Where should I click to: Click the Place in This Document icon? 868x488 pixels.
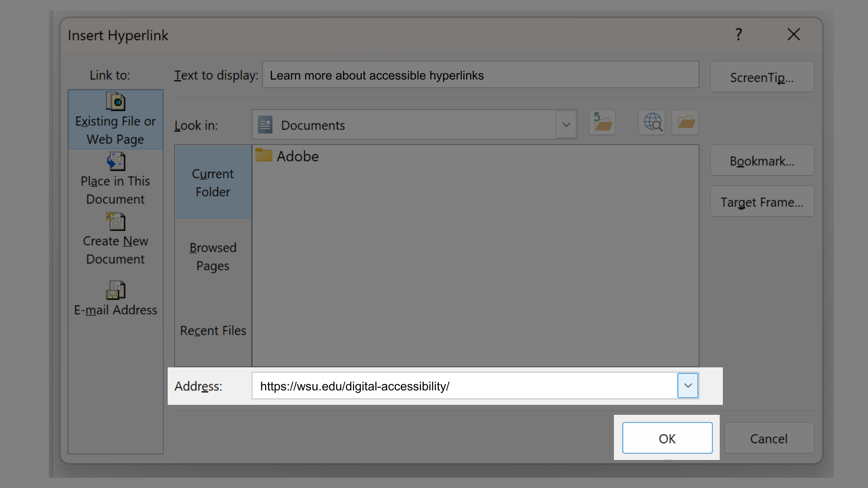(115, 161)
